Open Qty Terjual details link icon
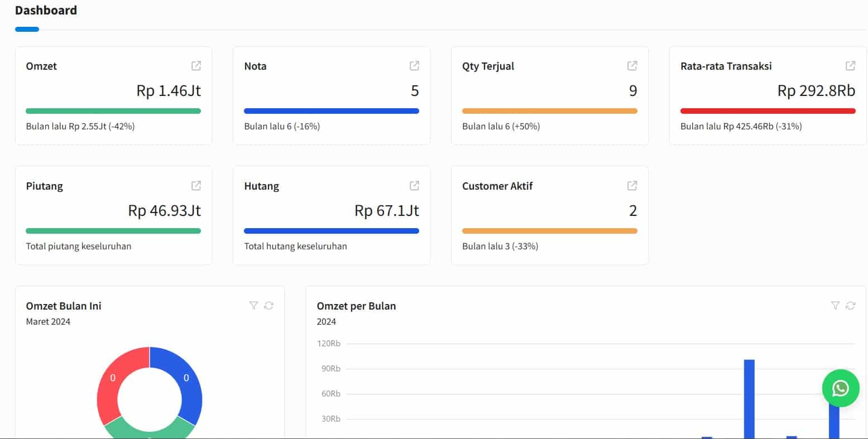 point(632,66)
